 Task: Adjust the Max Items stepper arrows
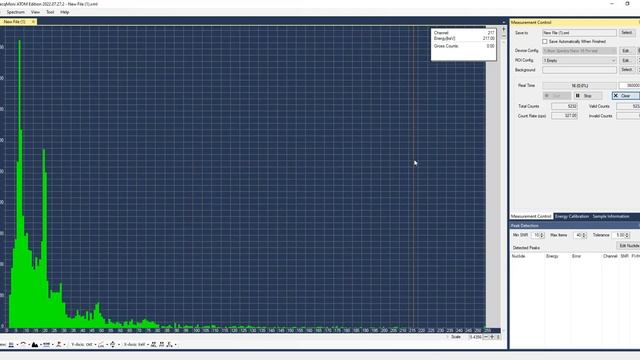click(584, 235)
